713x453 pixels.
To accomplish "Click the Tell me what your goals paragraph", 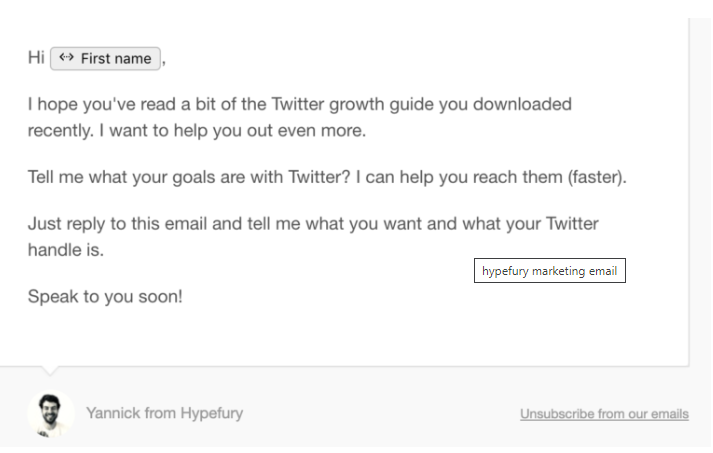I will (x=327, y=177).
